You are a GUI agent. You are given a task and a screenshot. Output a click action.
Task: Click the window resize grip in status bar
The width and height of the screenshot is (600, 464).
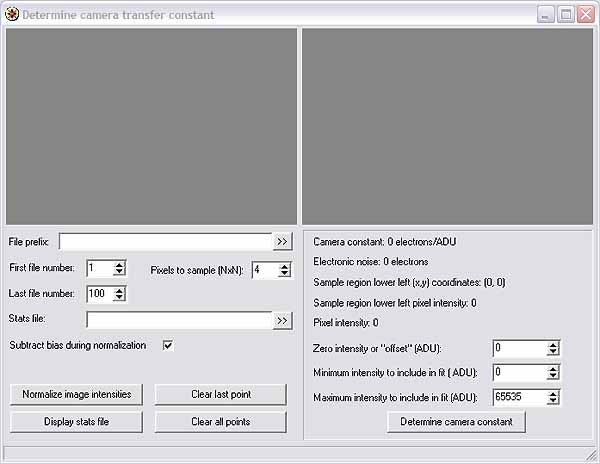click(x=591, y=455)
